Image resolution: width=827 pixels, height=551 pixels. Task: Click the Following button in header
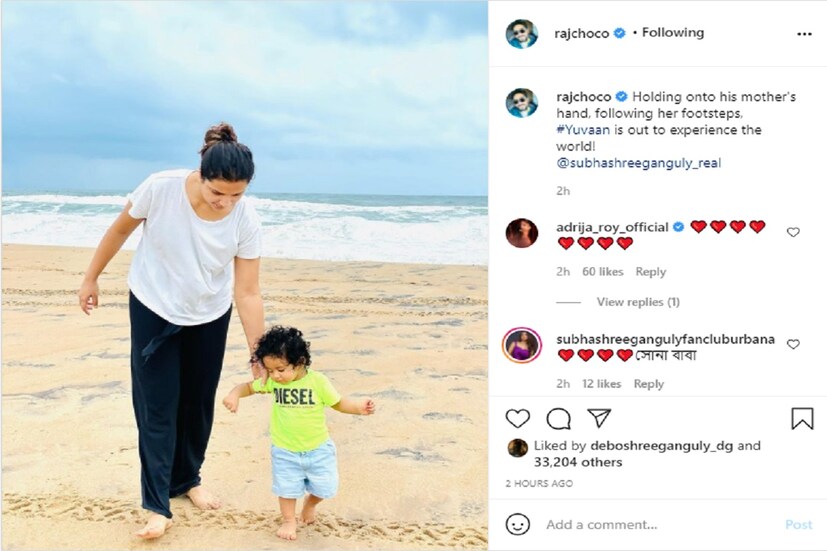coord(672,33)
